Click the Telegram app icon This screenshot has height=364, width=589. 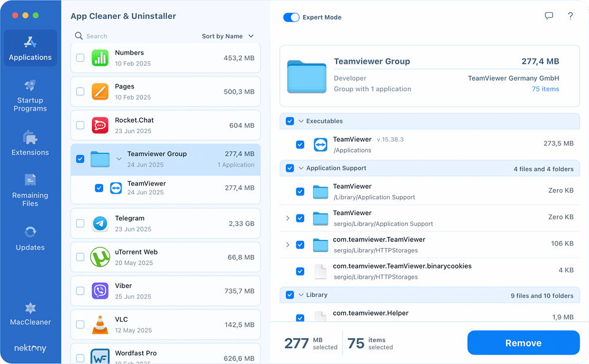click(x=100, y=224)
